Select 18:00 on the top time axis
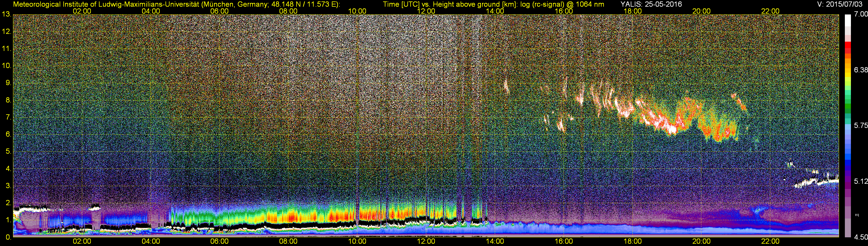 tap(632, 11)
